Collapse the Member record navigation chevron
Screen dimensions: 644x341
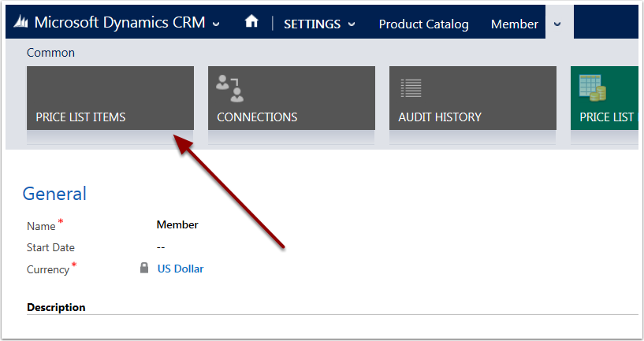tap(557, 24)
